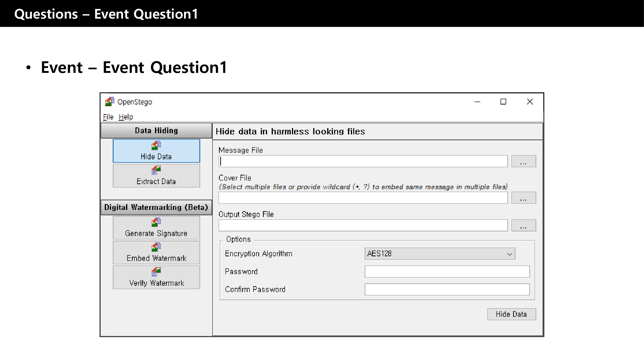This screenshot has width=644, height=362.
Task: Select the Embed Watermark tool icon
Action: click(156, 252)
